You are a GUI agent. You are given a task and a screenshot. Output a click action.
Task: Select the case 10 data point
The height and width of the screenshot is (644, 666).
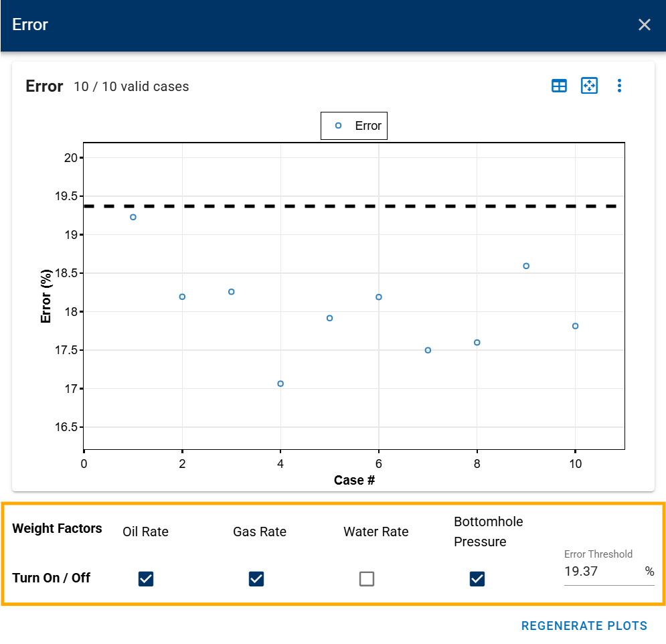(x=575, y=326)
